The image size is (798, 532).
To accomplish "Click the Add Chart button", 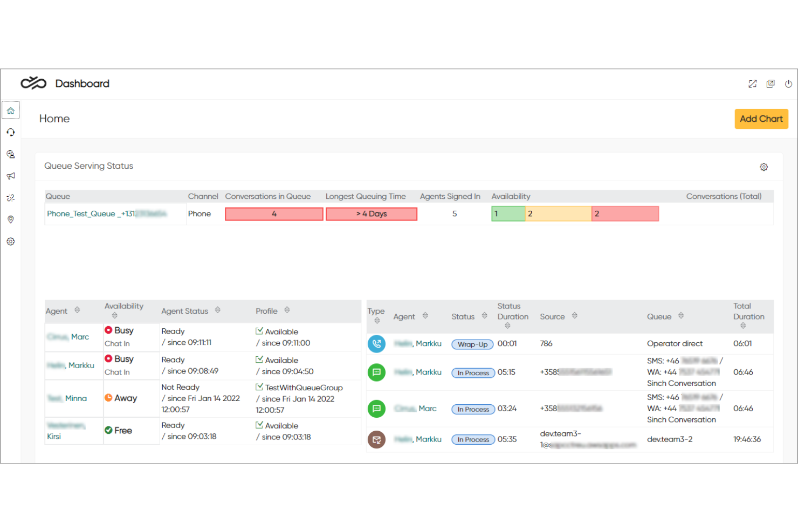I will 761,119.
